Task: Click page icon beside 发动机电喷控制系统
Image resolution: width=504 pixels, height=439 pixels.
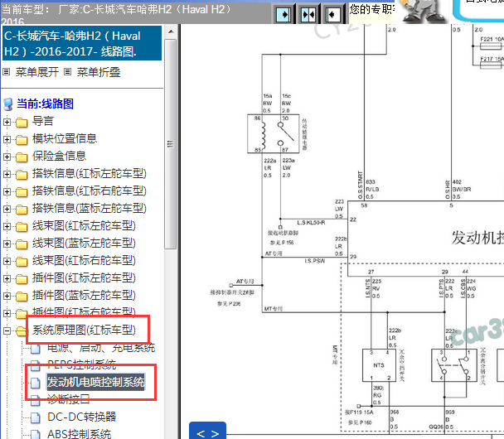Action: point(36,383)
